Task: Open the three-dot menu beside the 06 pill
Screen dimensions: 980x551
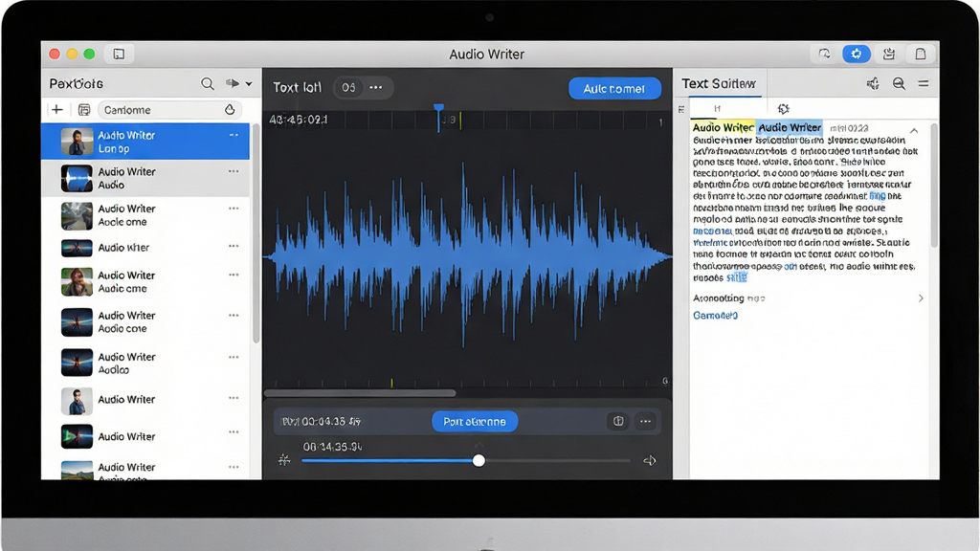Action: (x=375, y=87)
